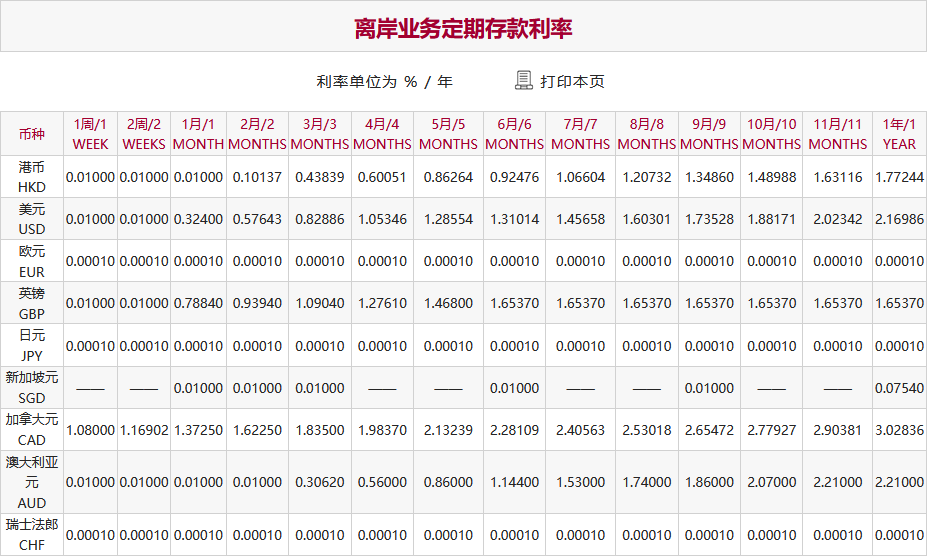Image resolution: width=928 pixels, height=556 pixels.
Task: Click the 1年/1 YEAR column header
Action: pyautogui.click(x=899, y=134)
